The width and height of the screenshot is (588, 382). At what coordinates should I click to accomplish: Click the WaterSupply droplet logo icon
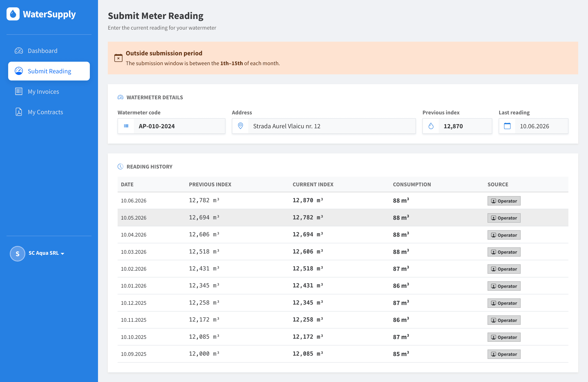pyautogui.click(x=13, y=14)
